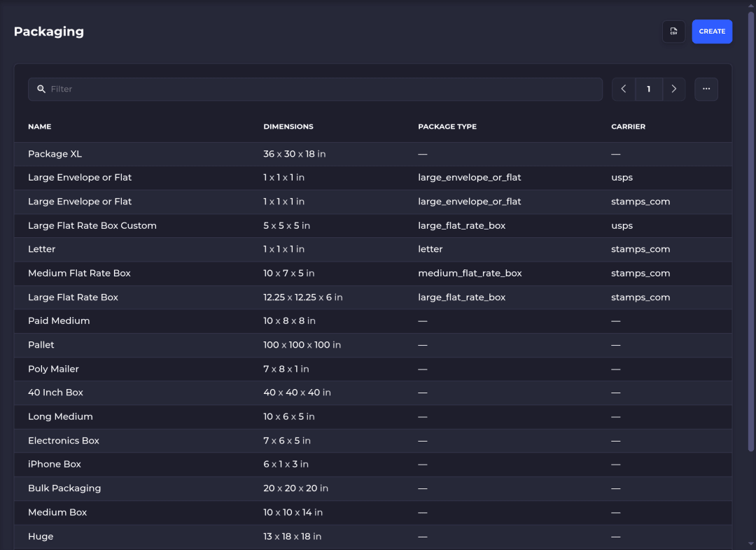Image resolution: width=756 pixels, height=550 pixels.
Task: Click the vertical page scrollbar
Action: (x=750, y=232)
